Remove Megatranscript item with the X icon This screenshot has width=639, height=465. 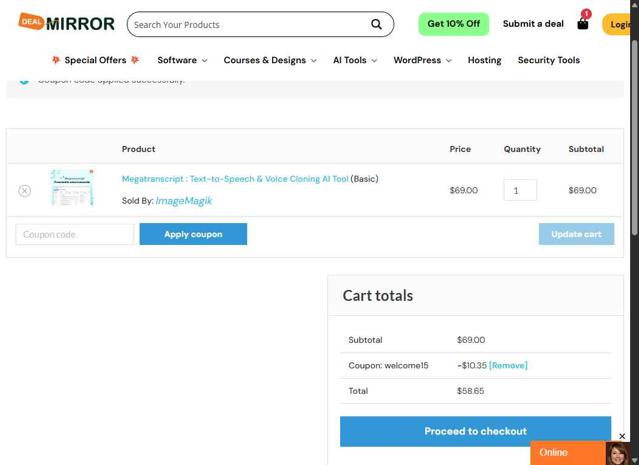pos(24,190)
